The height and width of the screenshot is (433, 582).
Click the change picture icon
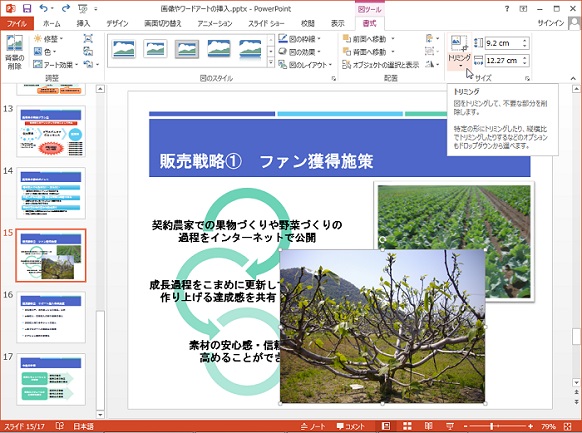point(88,52)
